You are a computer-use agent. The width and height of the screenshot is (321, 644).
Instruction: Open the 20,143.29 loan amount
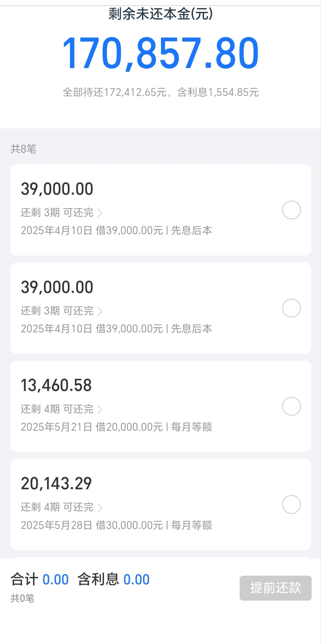point(56,484)
